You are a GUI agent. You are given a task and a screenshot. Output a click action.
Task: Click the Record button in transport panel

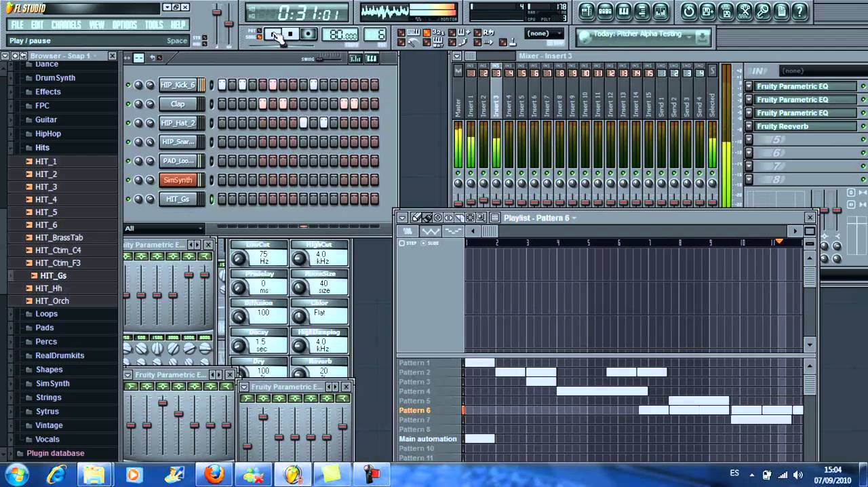(308, 35)
